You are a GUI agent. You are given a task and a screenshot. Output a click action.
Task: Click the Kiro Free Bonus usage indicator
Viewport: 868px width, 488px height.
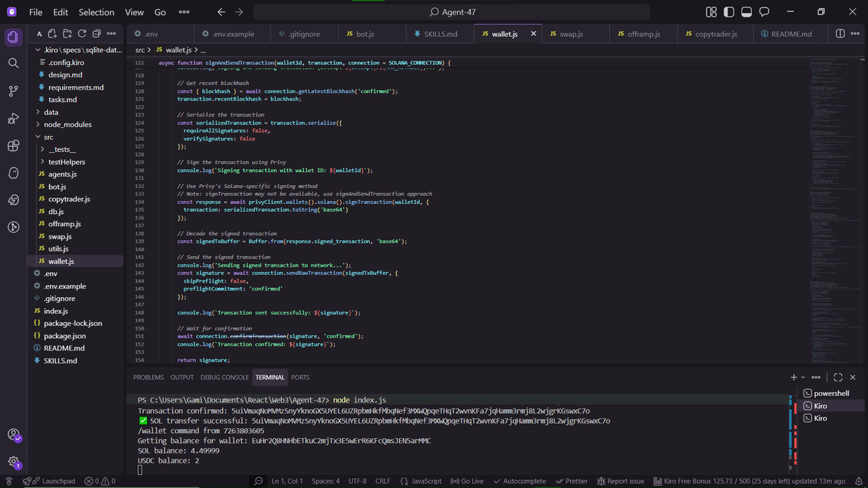click(x=749, y=481)
